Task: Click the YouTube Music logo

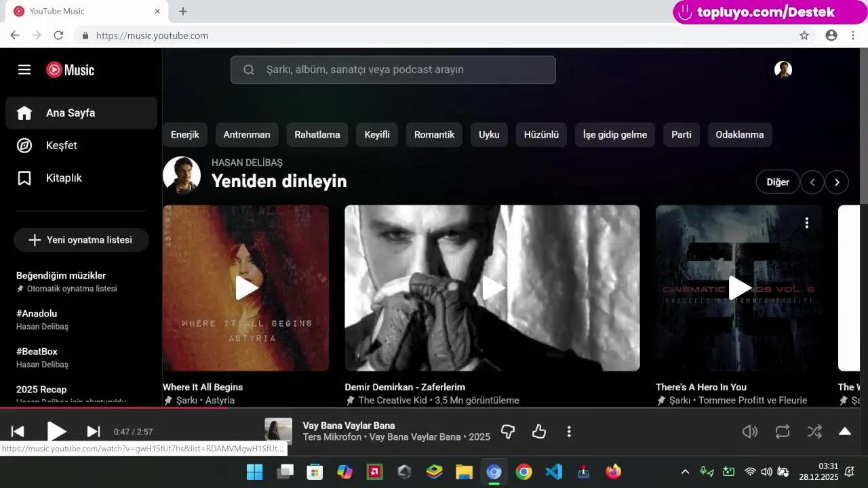Action: 70,70
